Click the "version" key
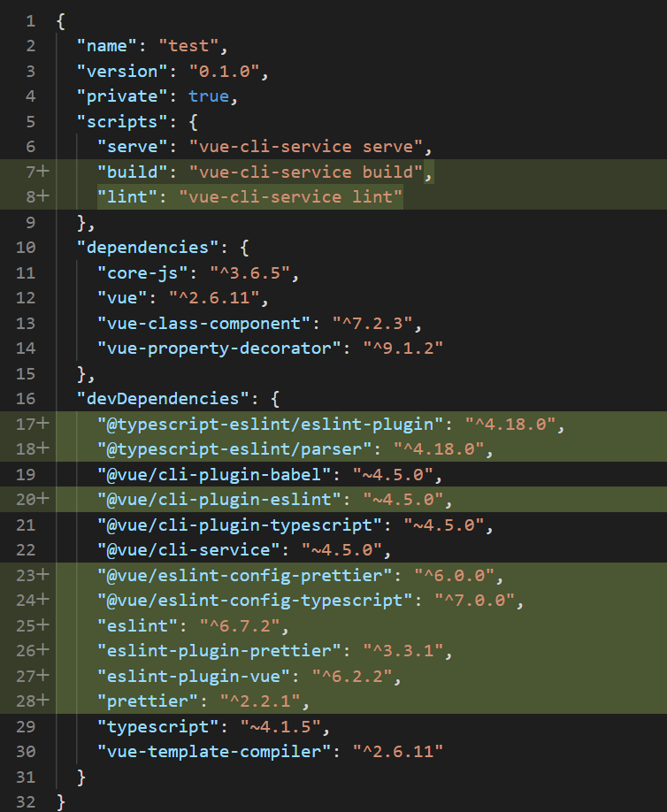Image resolution: width=667 pixels, height=812 pixels. [122, 71]
